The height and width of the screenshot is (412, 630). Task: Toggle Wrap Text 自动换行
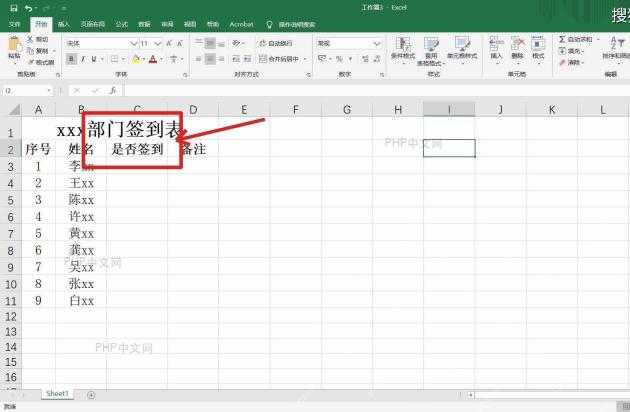(276, 43)
